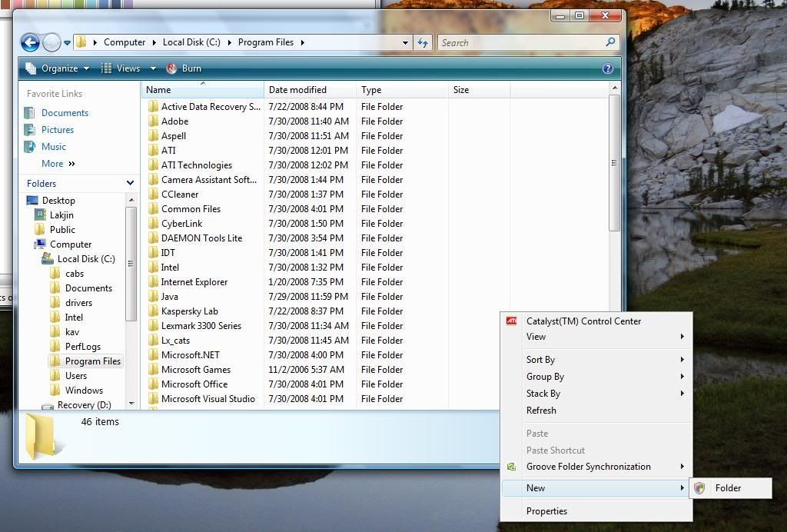
Task: Expand the arrow after Program Files in the address bar
Action: 303,42
